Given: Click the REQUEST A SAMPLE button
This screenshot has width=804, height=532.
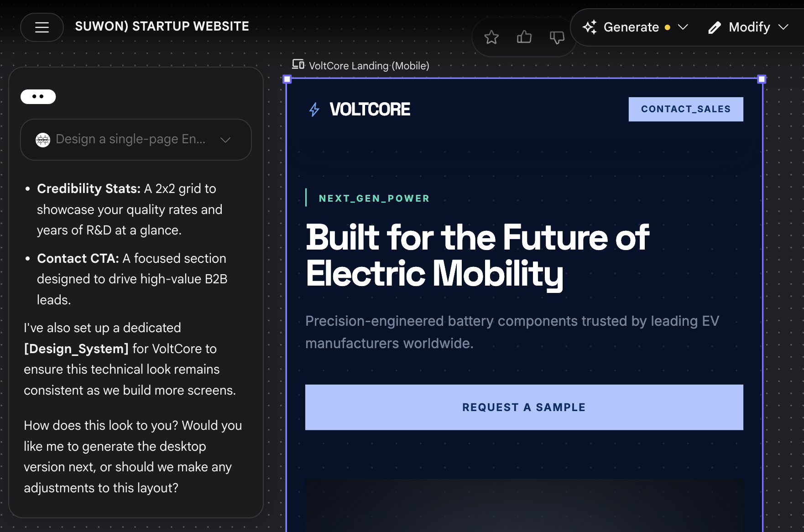Looking at the screenshot, I should (524, 407).
